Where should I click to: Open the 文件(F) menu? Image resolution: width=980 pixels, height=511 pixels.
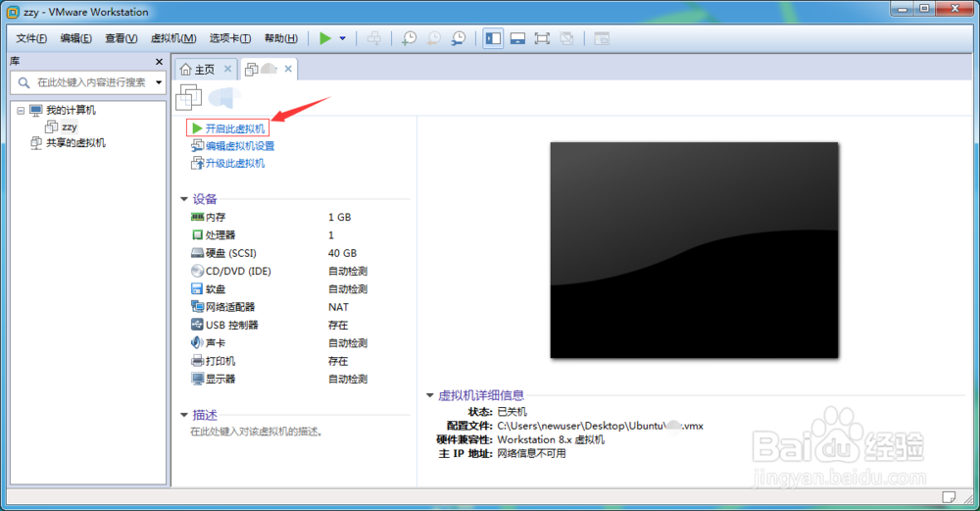(31, 39)
